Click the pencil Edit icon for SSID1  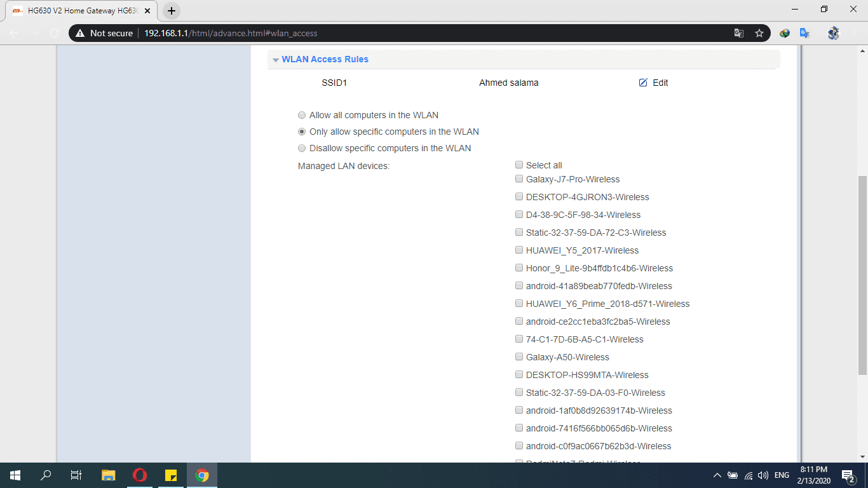click(643, 83)
